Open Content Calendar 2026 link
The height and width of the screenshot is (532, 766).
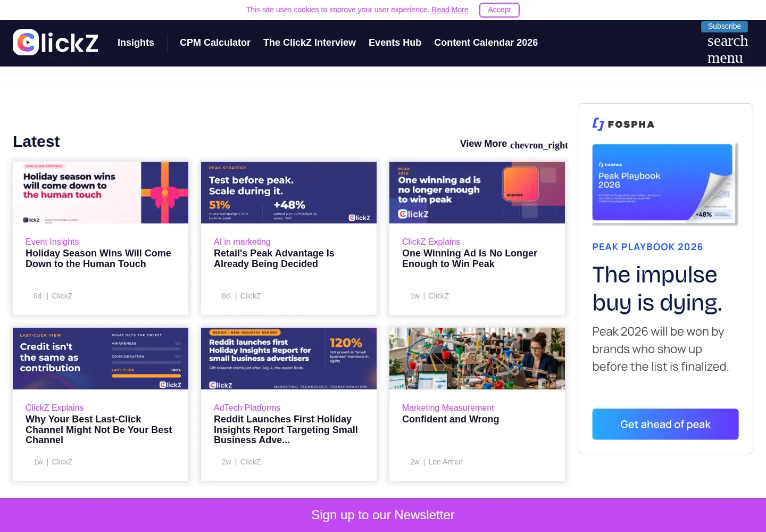pyautogui.click(x=486, y=43)
